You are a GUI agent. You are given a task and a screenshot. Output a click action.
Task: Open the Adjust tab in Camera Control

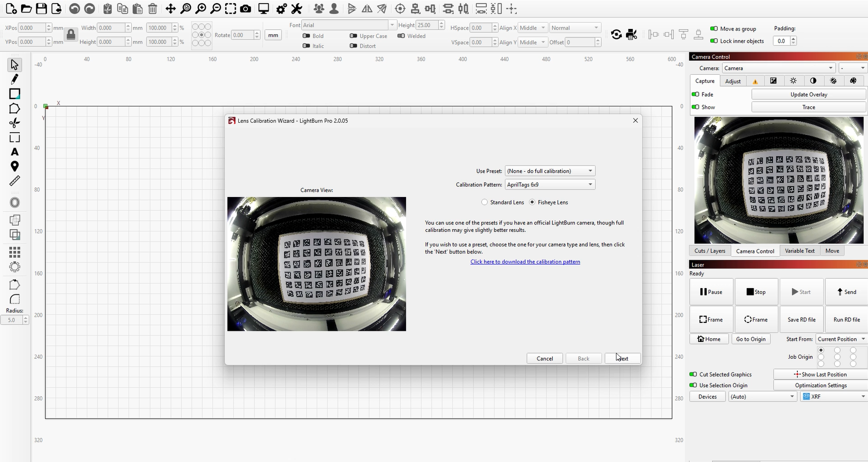click(x=732, y=81)
